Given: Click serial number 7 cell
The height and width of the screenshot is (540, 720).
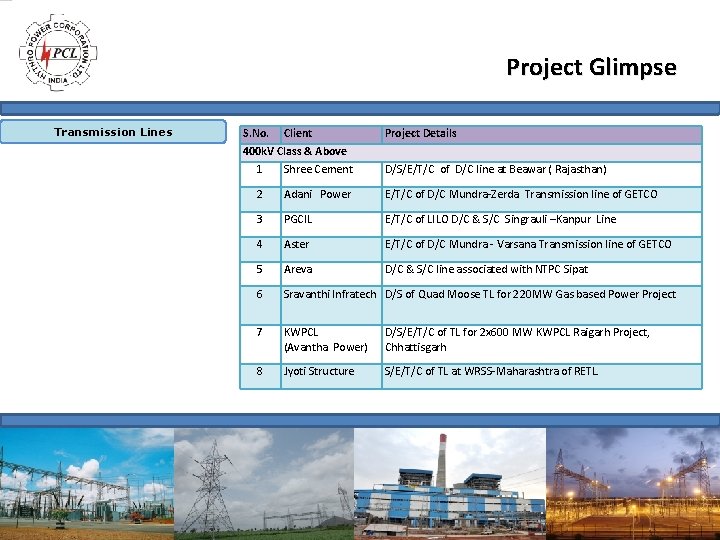Looking at the screenshot, I should 260,344.
